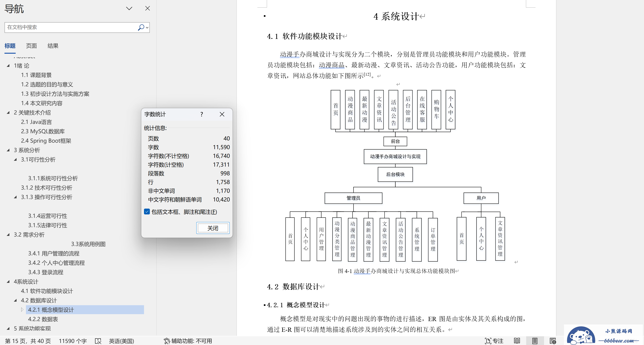Collapse the 1绪 论 heading
The image size is (644, 345).
tap(8, 66)
